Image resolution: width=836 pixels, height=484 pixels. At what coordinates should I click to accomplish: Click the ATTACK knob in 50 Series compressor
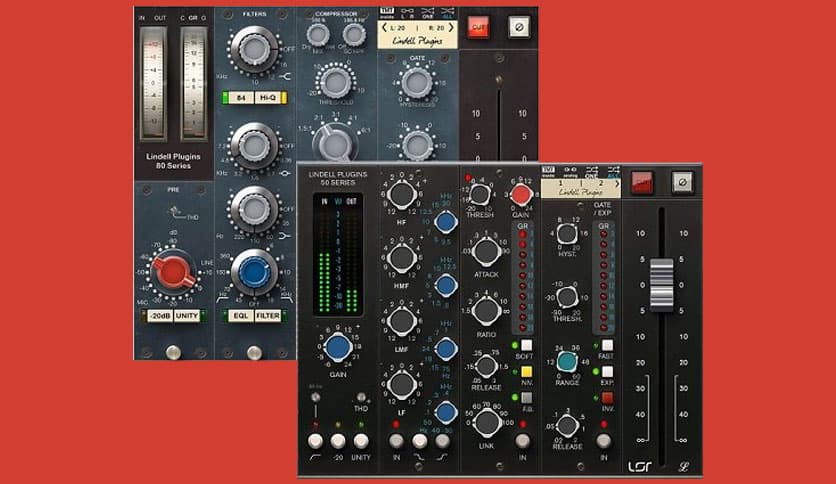click(x=486, y=252)
